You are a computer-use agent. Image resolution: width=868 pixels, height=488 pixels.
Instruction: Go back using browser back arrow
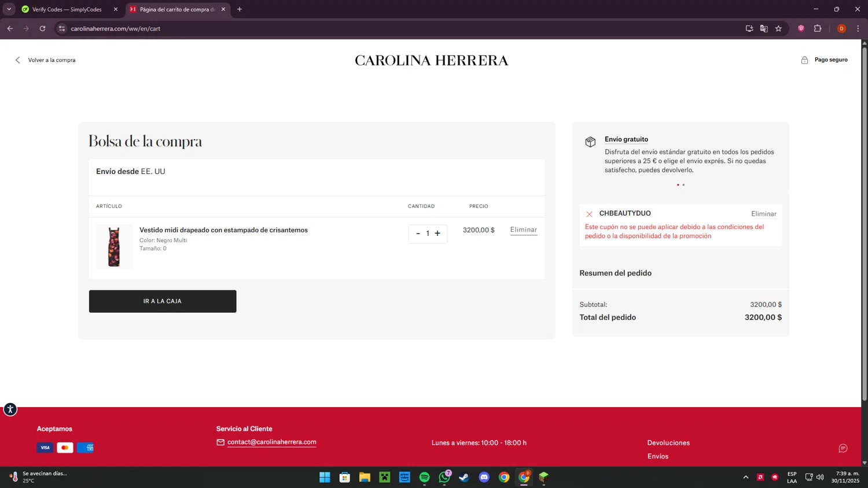10,28
